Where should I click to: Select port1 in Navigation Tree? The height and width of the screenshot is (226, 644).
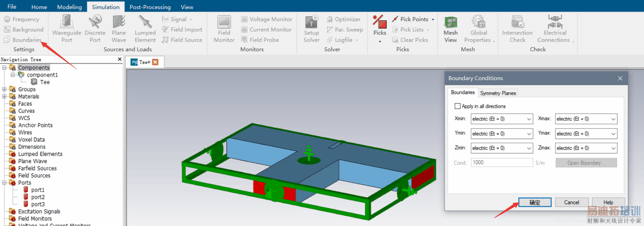[38, 190]
